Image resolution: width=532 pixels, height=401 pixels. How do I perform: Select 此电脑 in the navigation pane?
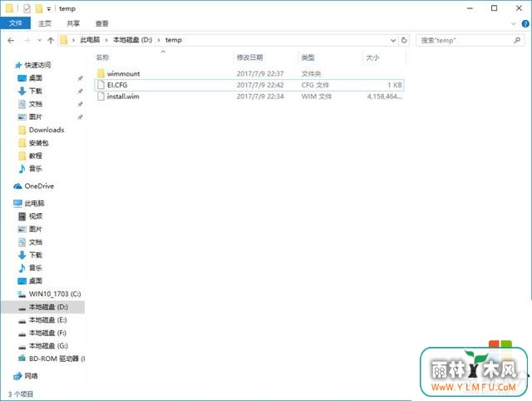point(34,203)
